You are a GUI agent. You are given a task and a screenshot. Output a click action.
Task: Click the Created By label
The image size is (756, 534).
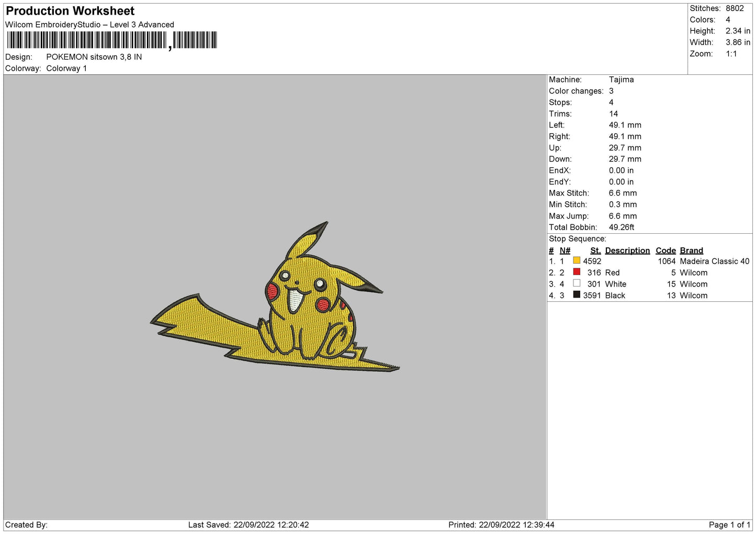26,525
